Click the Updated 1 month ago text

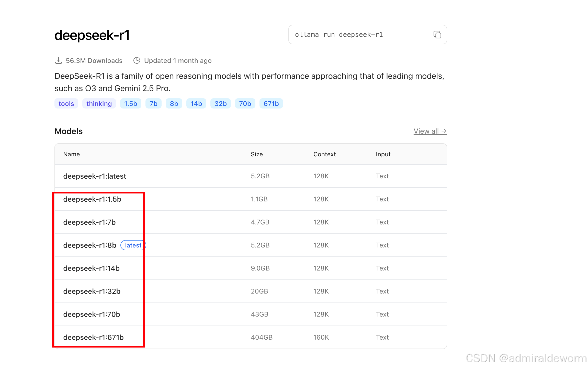pyautogui.click(x=178, y=61)
